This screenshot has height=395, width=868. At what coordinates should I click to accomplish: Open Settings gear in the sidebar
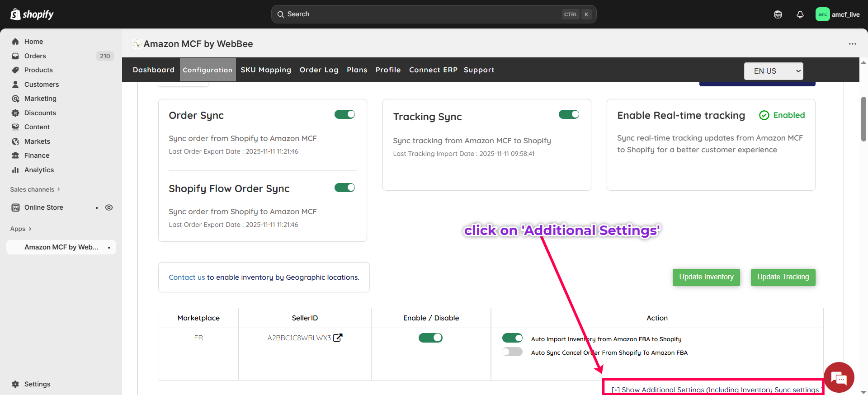pos(15,384)
